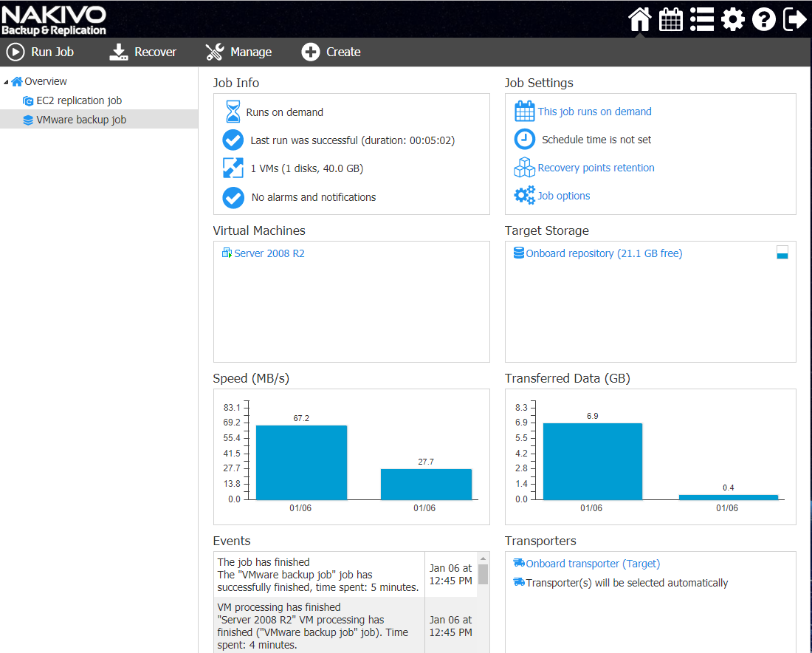Screen dimensions: 812x653
Task: Click the Onboard transporter truck icon
Action: click(x=519, y=563)
